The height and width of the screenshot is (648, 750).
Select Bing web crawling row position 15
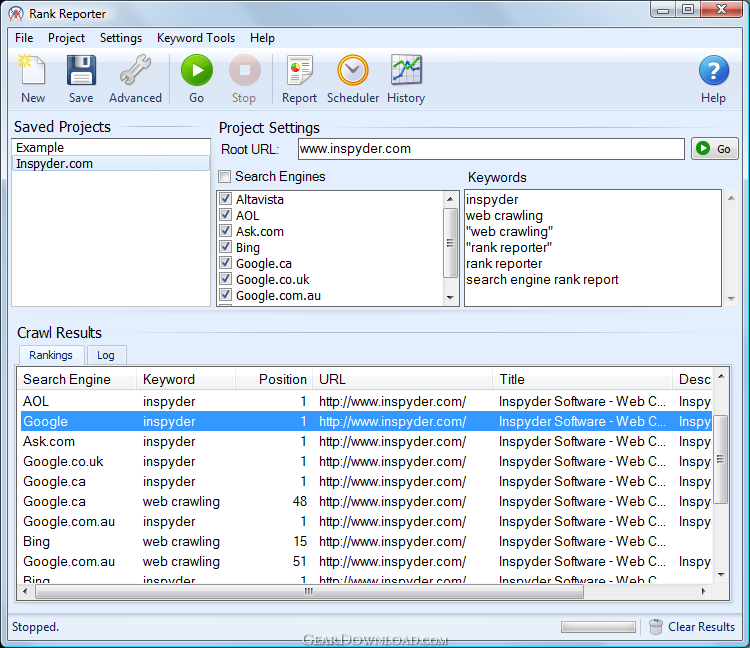[x=367, y=541]
